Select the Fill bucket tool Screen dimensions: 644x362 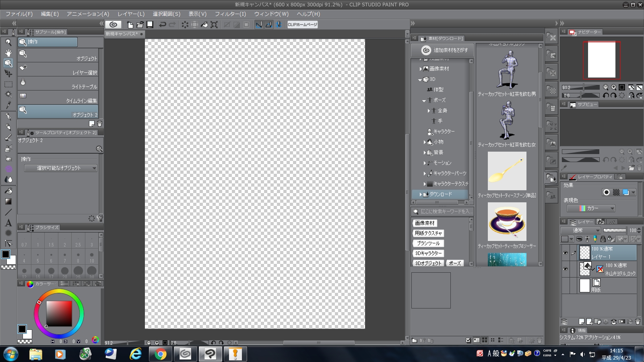coord(8,191)
